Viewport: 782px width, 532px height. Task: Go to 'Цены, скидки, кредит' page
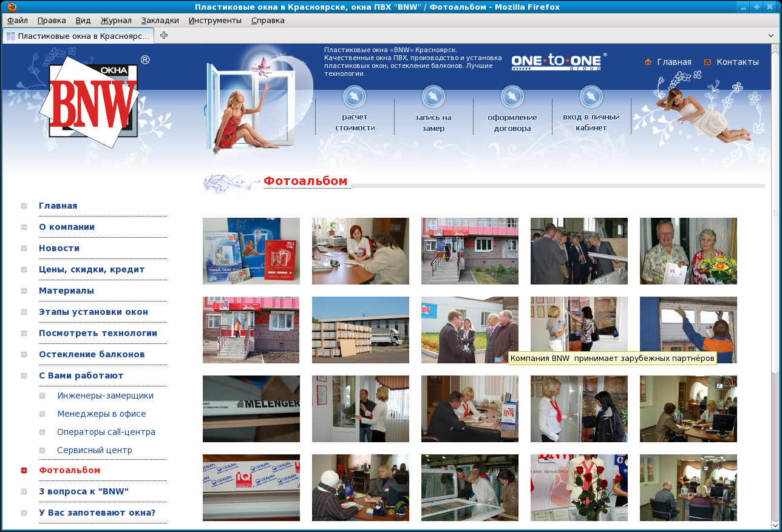(92, 269)
